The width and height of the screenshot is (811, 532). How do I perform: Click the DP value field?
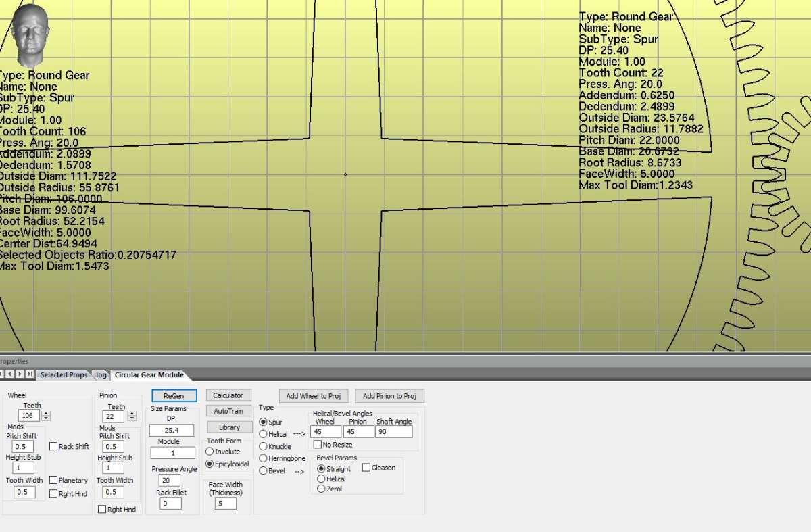[x=172, y=430]
